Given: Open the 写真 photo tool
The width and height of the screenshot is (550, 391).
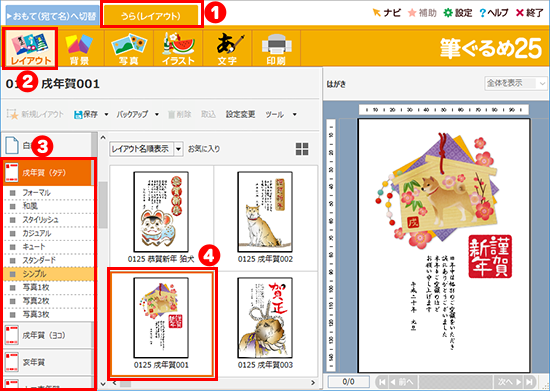Looking at the screenshot, I should point(129,48).
